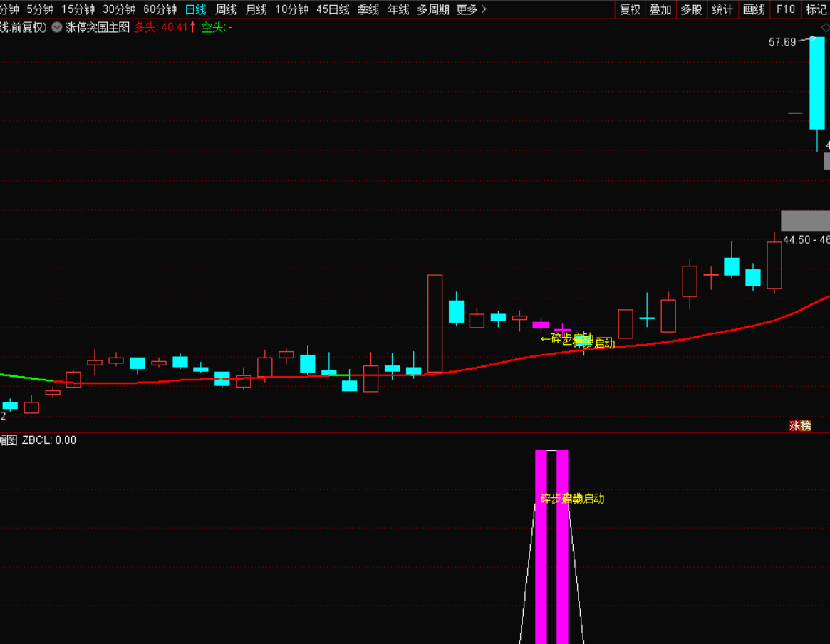Click the gray price zone box at 44.50

coord(805,220)
